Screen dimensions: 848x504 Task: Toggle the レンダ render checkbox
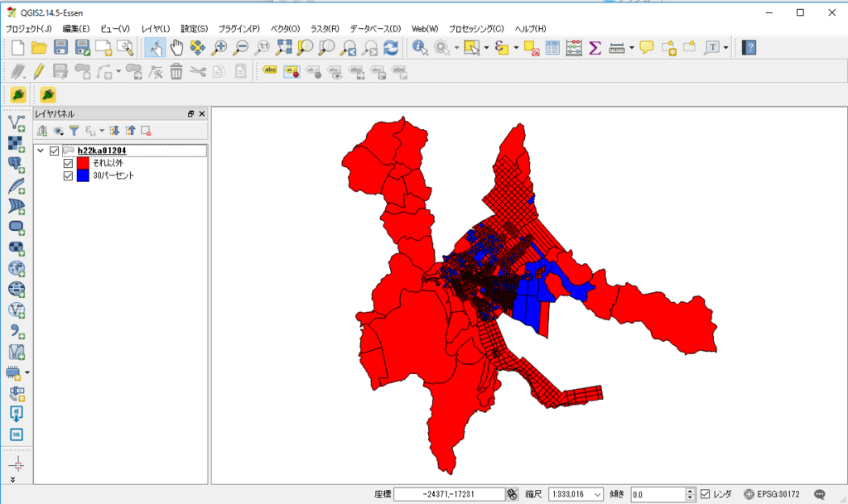pos(705,494)
